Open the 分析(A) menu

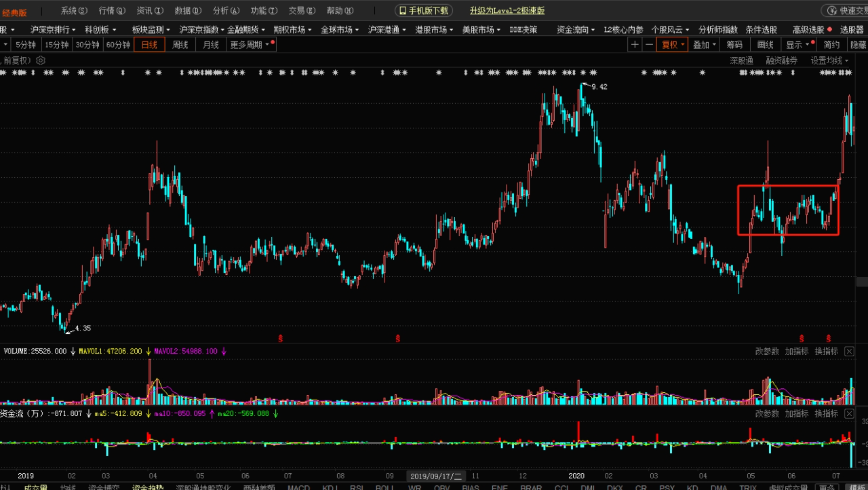[226, 11]
